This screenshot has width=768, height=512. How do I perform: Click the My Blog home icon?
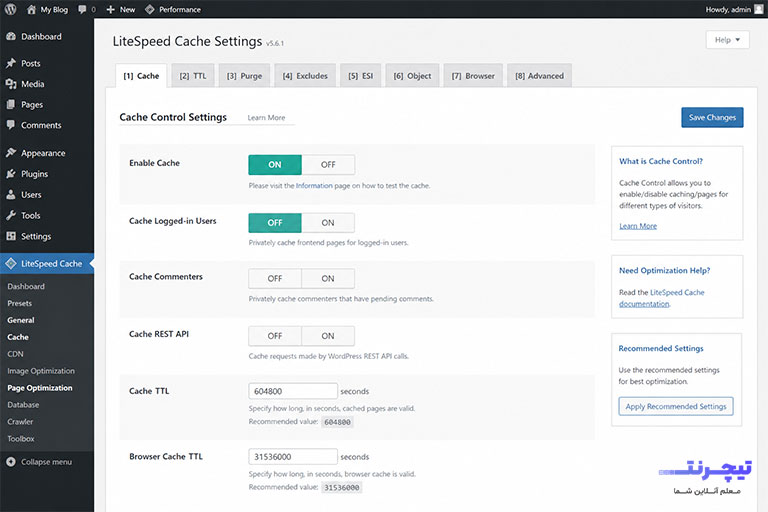point(31,9)
